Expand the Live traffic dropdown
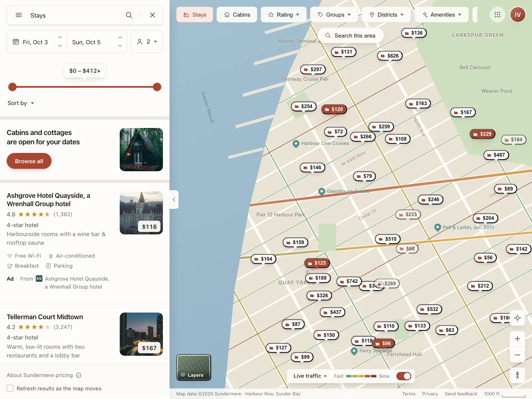The height and width of the screenshot is (399, 532). coord(310,376)
